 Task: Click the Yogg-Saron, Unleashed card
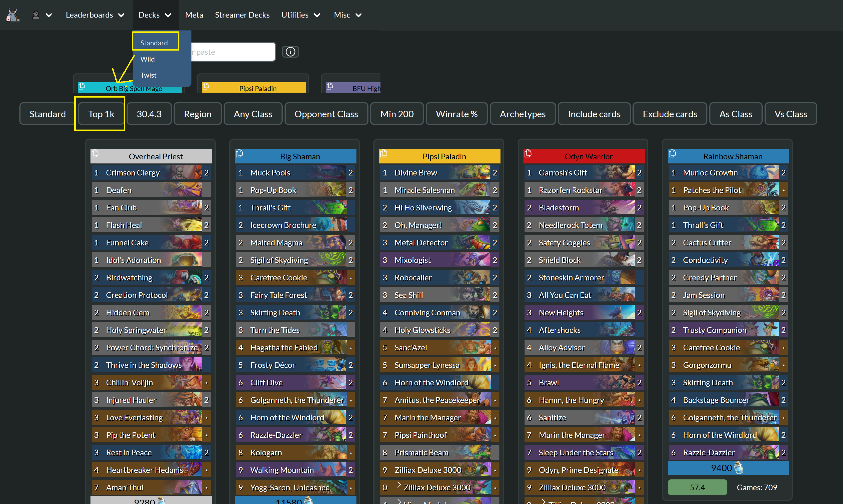(x=295, y=487)
